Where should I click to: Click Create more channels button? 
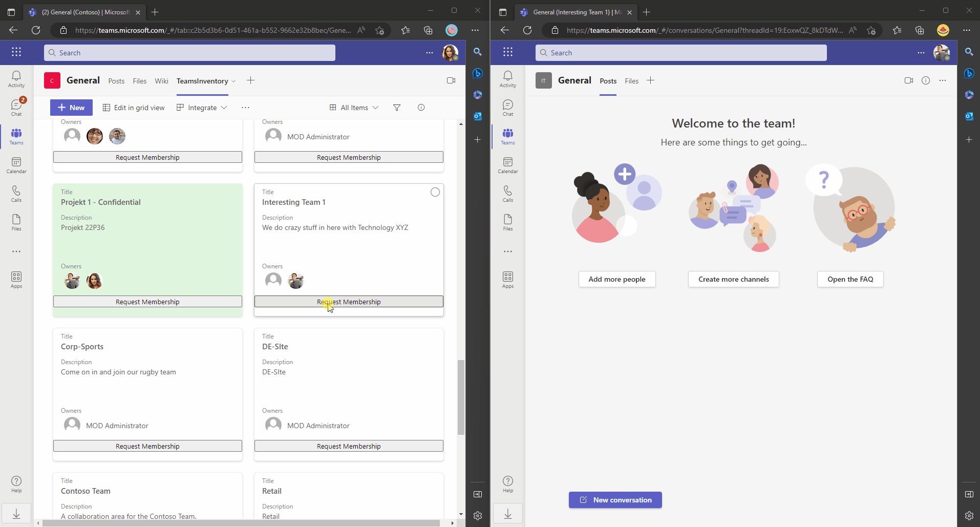click(x=734, y=279)
